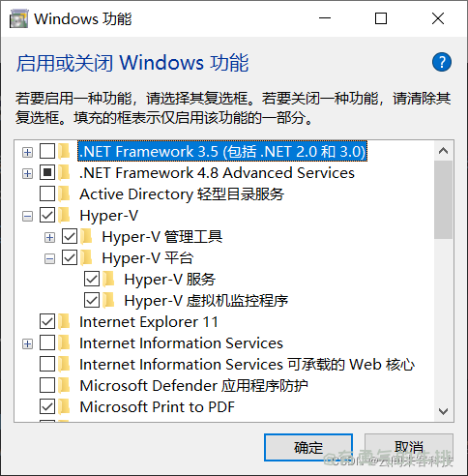468x476 pixels.
Task: Expand the Hyper-V 管理工具 node
Action: 49,237
